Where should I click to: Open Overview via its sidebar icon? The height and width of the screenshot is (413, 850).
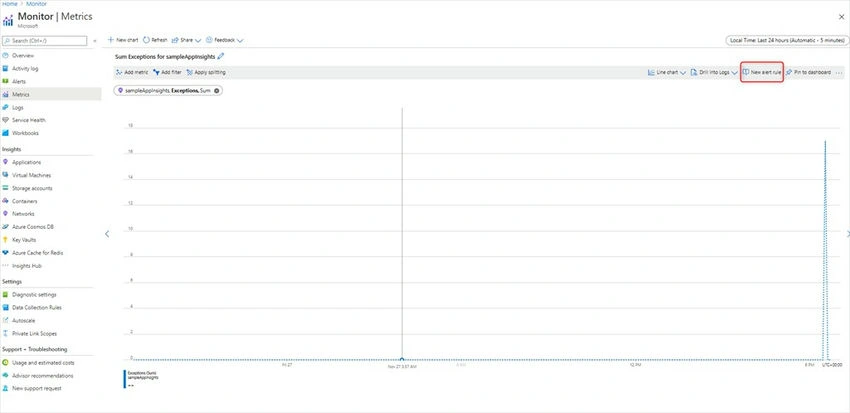6,56
